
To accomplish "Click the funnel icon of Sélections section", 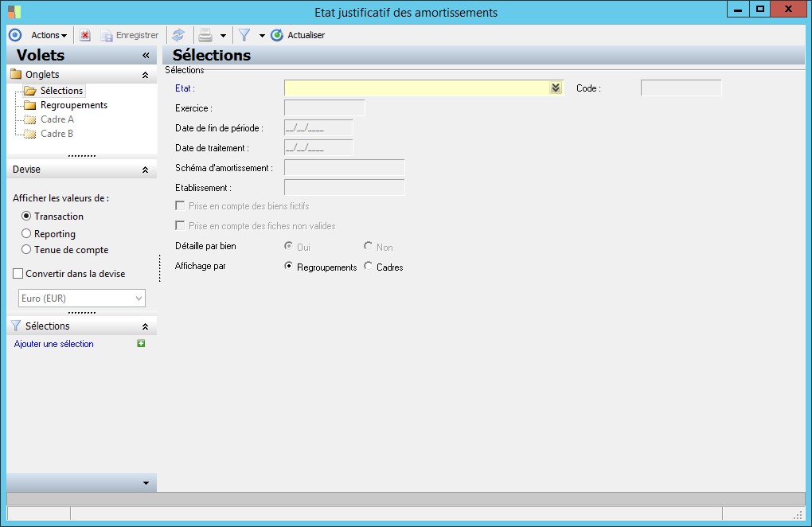I will tap(16, 326).
